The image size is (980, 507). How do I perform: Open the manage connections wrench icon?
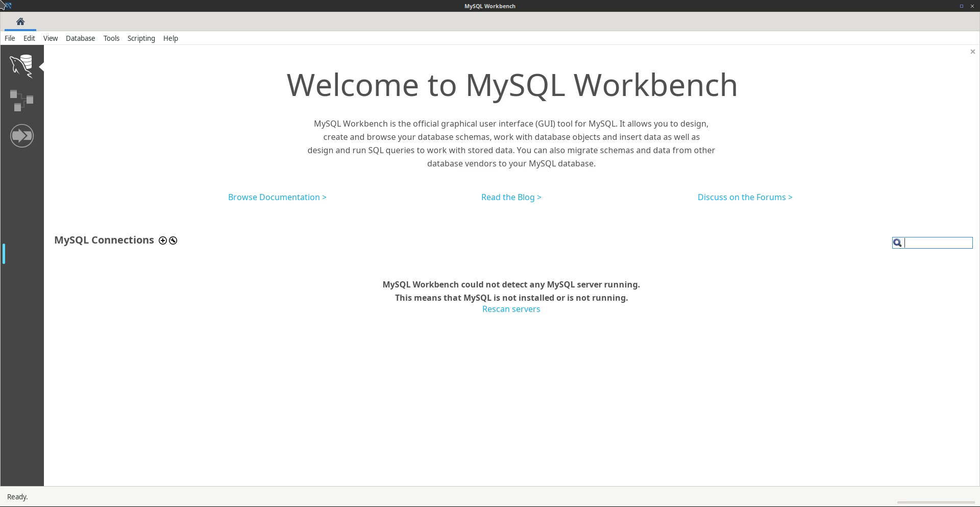point(173,240)
